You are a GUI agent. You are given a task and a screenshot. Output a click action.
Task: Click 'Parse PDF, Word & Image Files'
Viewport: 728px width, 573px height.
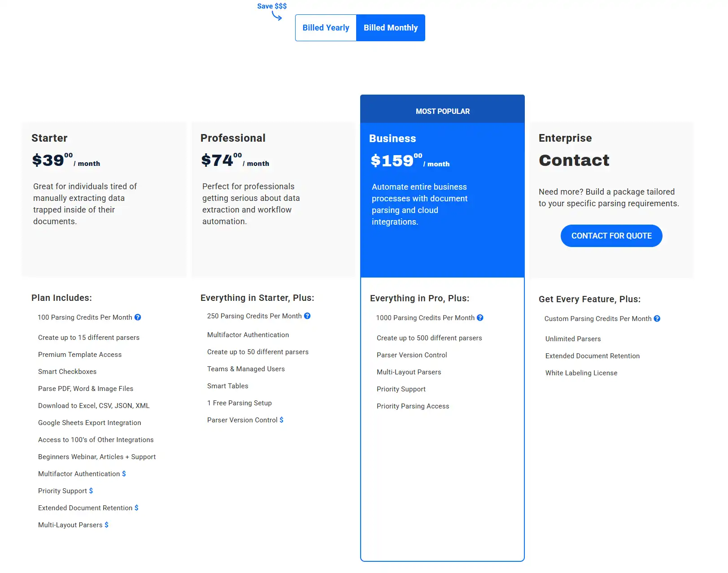(x=86, y=389)
